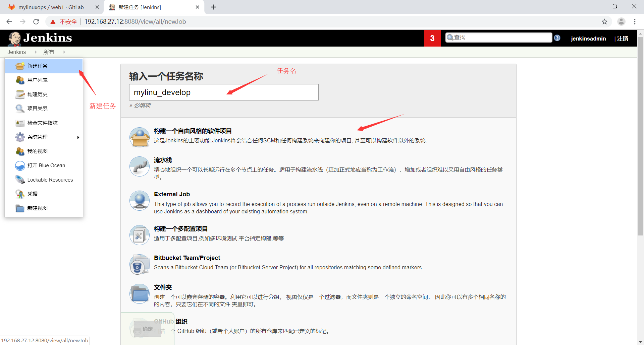Viewport: 644px width, 345px height.
Task: Select the External Job monitor icon
Action: pos(140,201)
